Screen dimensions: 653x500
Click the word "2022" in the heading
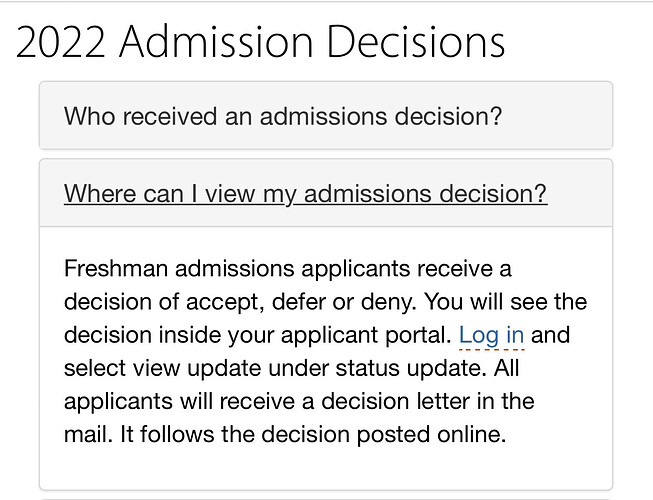[x=60, y=42]
